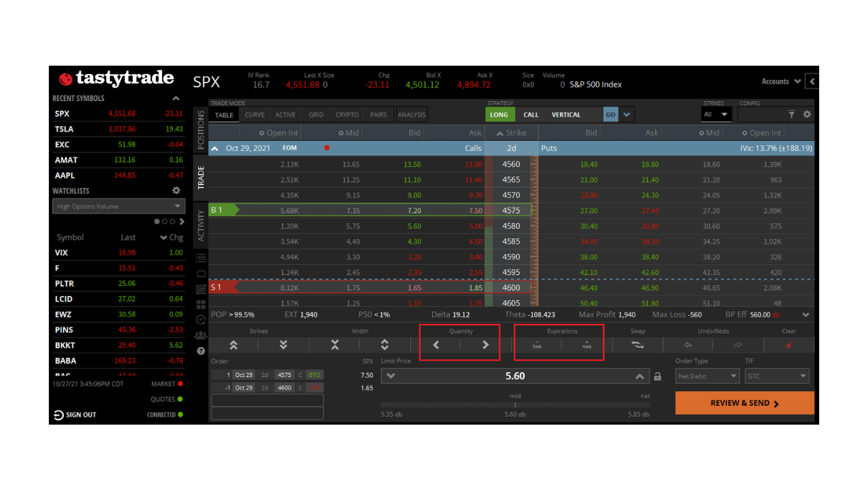868x488 pixels.
Task: Open the Accounts dropdown
Action: click(x=781, y=81)
